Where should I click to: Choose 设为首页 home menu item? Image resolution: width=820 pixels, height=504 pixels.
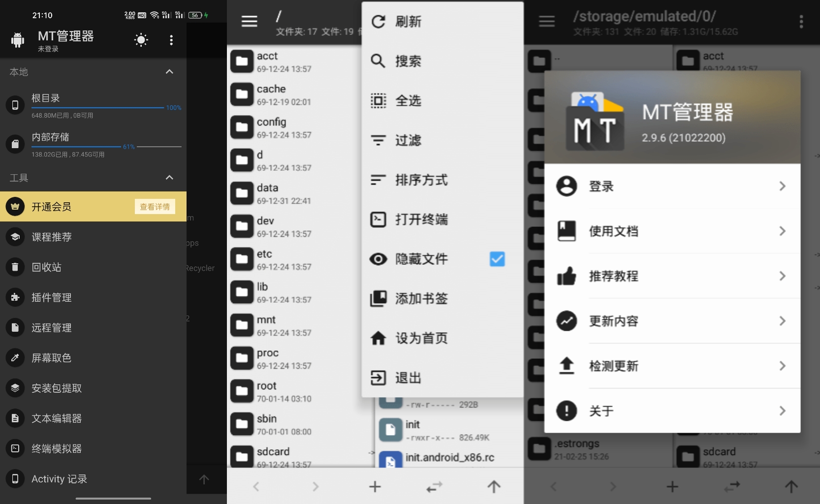pos(442,338)
